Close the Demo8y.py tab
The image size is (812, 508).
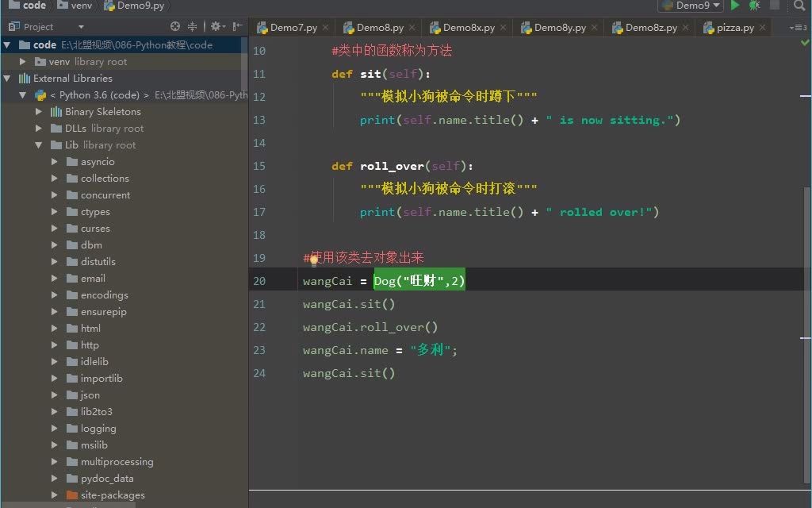tap(594, 27)
